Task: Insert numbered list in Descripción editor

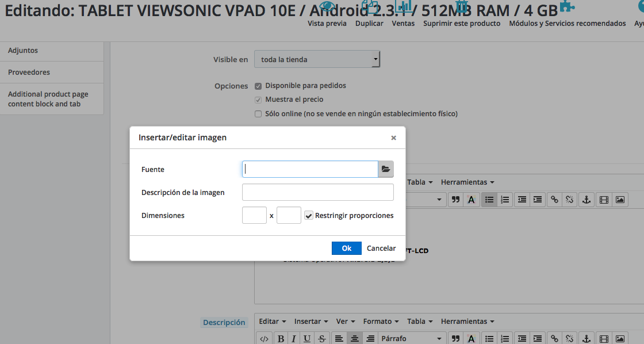Action: point(505,339)
